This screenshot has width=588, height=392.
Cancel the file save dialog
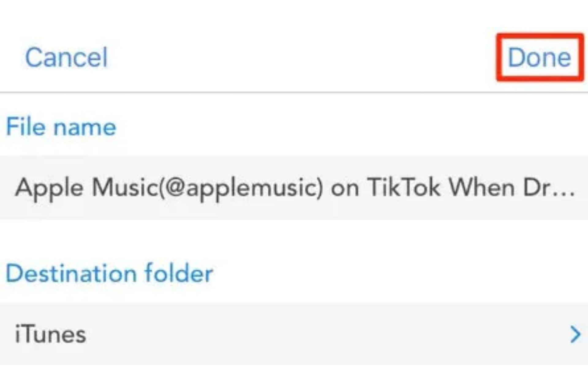[66, 57]
